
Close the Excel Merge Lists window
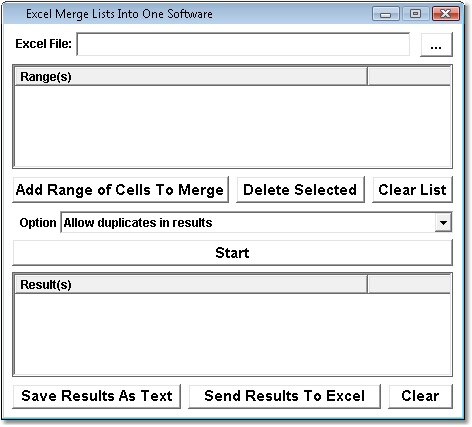tap(446, 14)
